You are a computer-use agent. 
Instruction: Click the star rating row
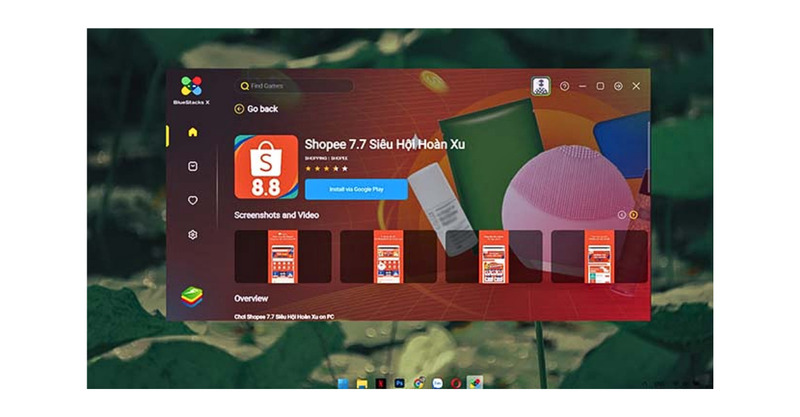tap(327, 168)
